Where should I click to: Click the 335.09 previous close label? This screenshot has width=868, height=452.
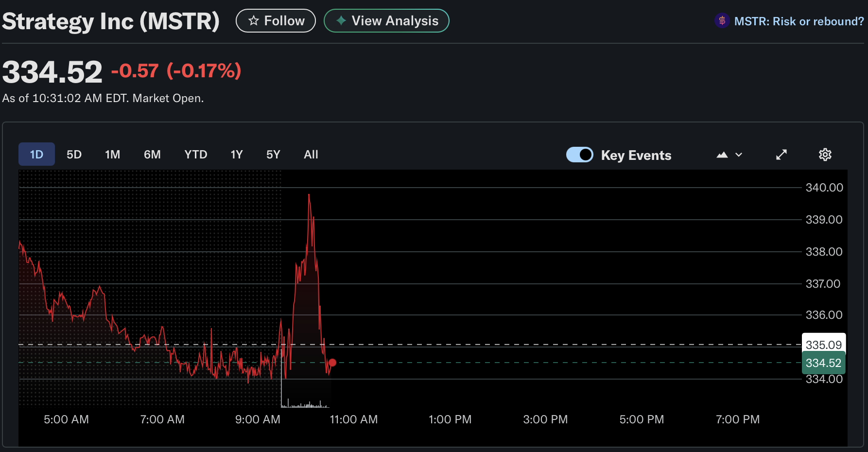tap(824, 345)
